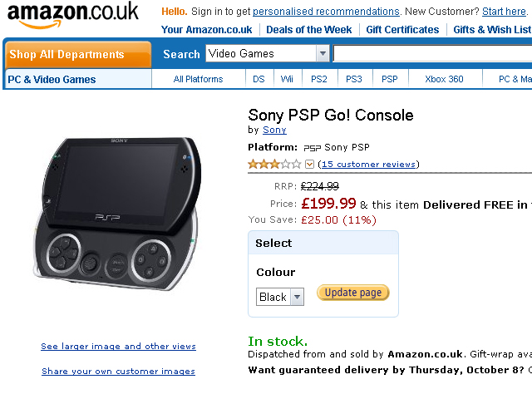Click the PSP platform logo icon
Screen dimensions: 532x399
(x=312, y=148)
